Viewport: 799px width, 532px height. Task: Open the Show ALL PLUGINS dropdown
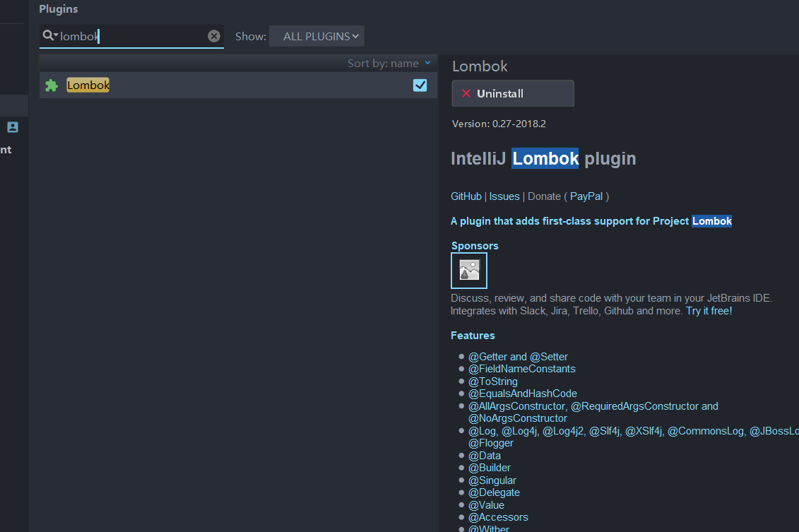316,36
